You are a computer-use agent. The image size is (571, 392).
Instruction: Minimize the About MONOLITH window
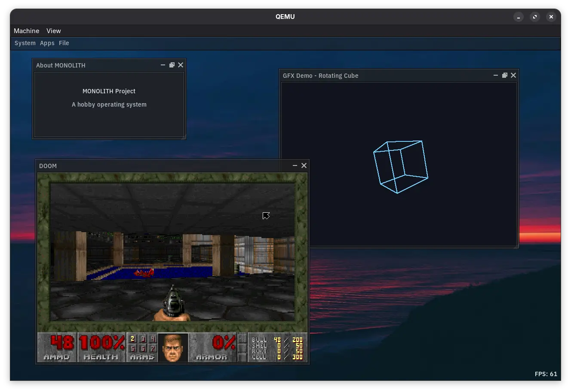163,65
